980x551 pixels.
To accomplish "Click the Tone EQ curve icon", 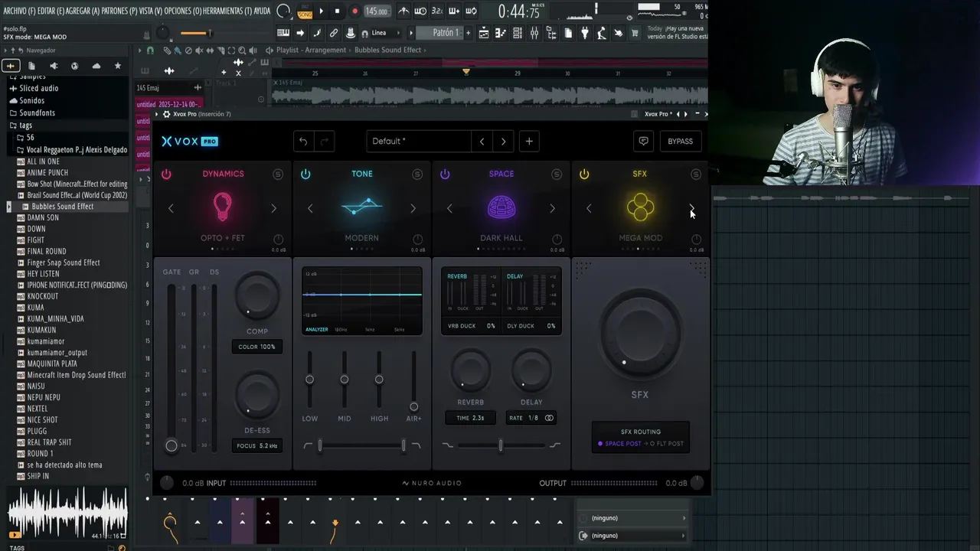I will pos(362,207).
